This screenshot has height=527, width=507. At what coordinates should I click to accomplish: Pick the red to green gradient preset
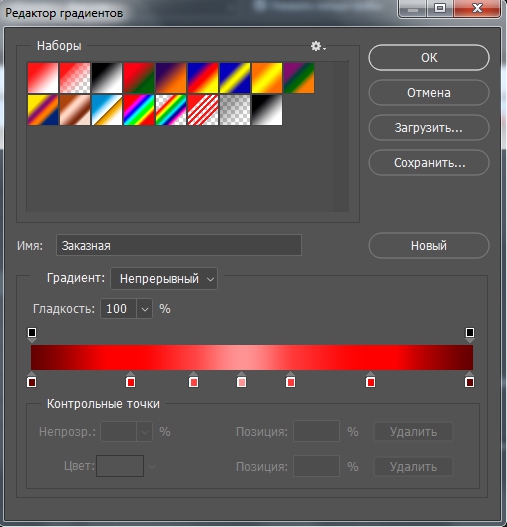pos(139,78)
